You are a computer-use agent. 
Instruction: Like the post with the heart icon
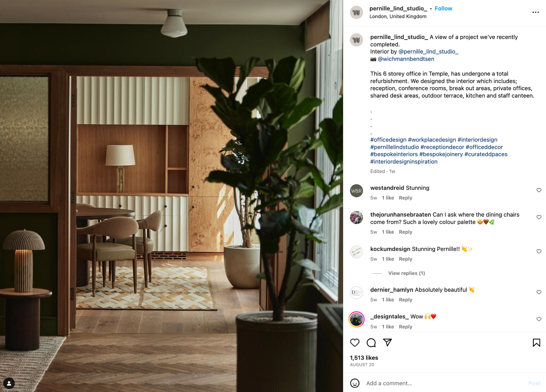coord(355,343)
